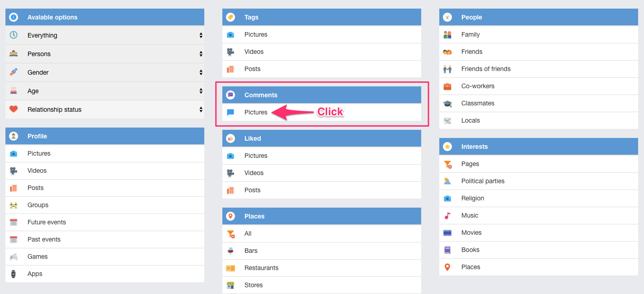Expand the Relationship status dropdown
Screen dimensions: 644x294
[105, 109]
